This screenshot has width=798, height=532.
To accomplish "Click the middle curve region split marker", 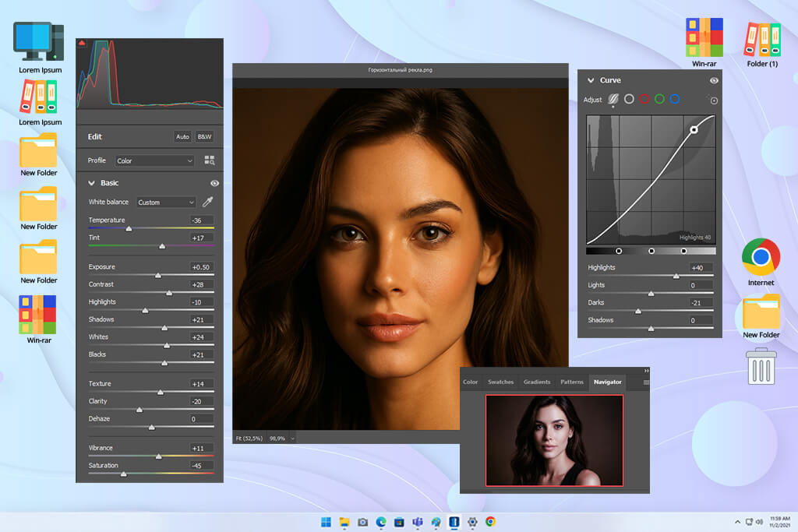I will pyautogui.click(x=651, y=252).
